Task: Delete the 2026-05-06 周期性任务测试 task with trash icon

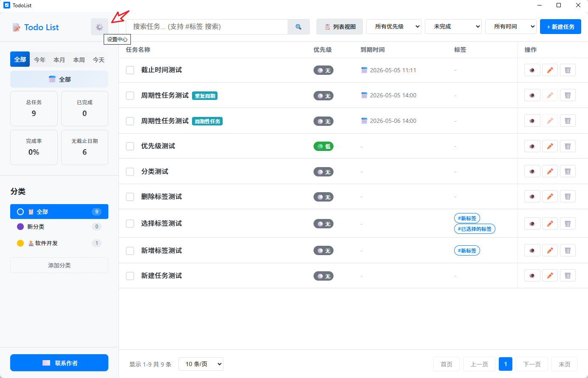Action: 568,121
